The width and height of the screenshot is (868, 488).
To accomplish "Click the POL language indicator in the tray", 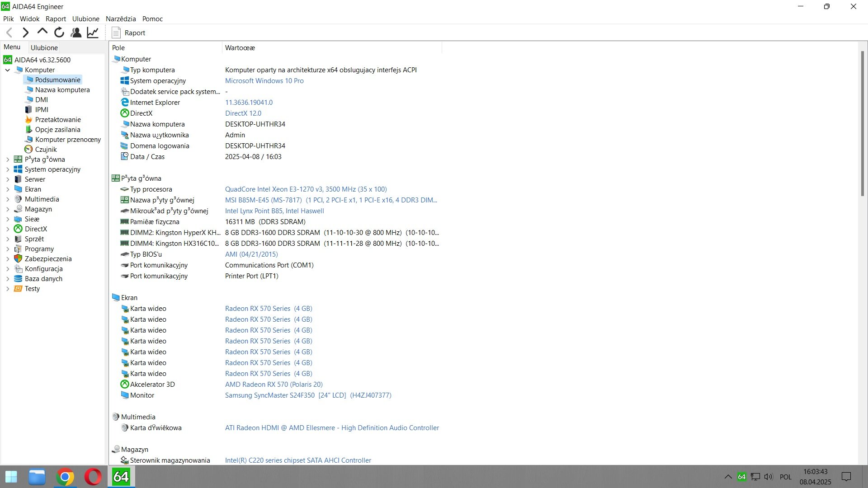I will coord(786,477).
